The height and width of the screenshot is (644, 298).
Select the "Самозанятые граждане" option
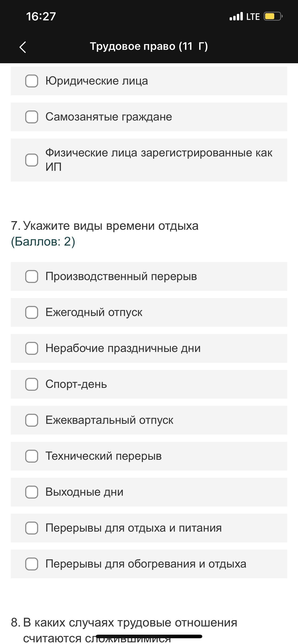32,117
